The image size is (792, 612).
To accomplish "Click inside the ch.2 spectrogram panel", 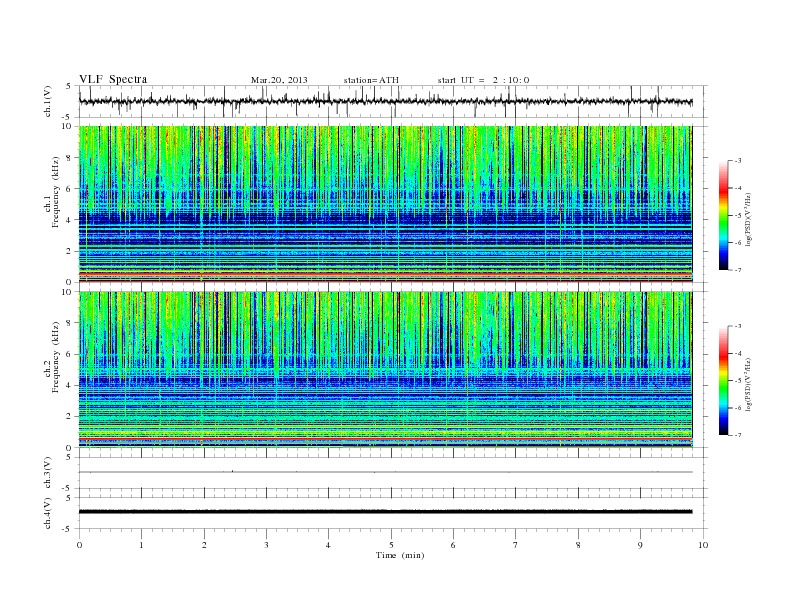I will [385, 370].
